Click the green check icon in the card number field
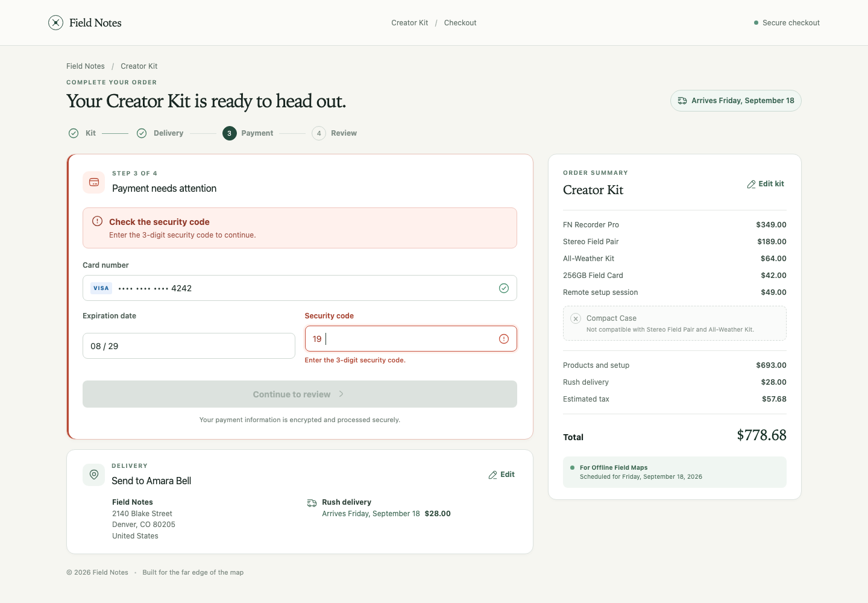This screenshot has height=603, width=868. tap(504, 288)
